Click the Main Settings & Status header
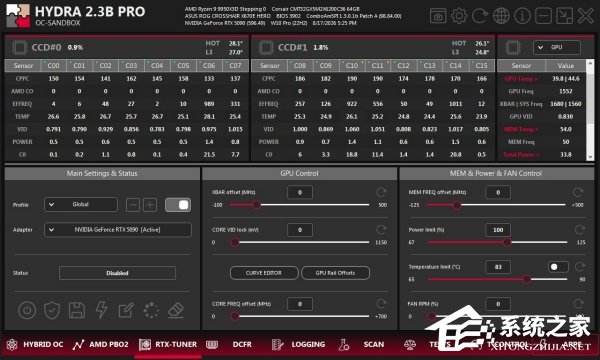 click(102, 173)
